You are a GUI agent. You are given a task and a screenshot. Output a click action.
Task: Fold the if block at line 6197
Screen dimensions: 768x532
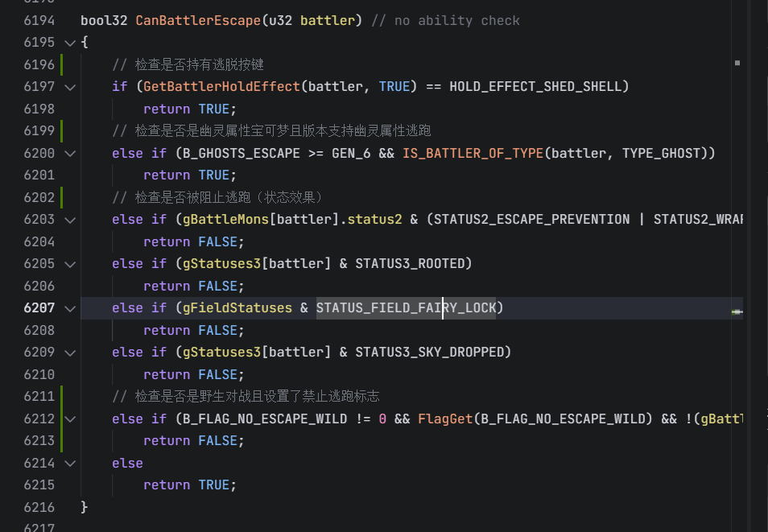click(x=69, y=87)
